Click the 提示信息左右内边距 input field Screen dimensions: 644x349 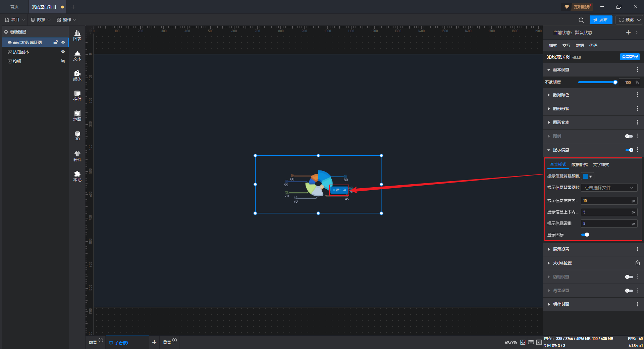pyautogui.click(x=609, y=201)
